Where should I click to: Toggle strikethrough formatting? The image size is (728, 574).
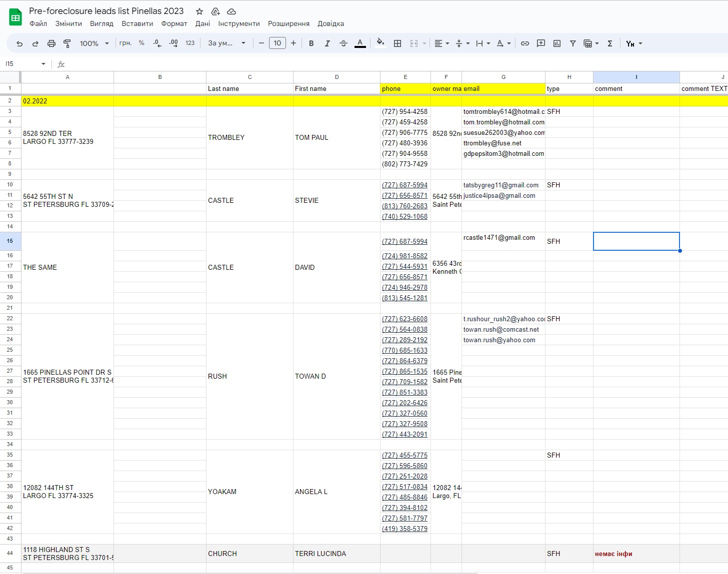343,43
